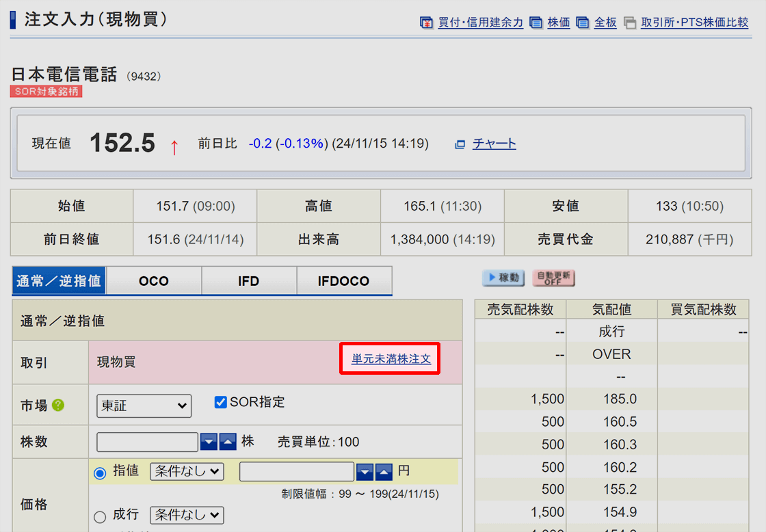Click the 安値 value 133 (10:50)

(689, 206)
